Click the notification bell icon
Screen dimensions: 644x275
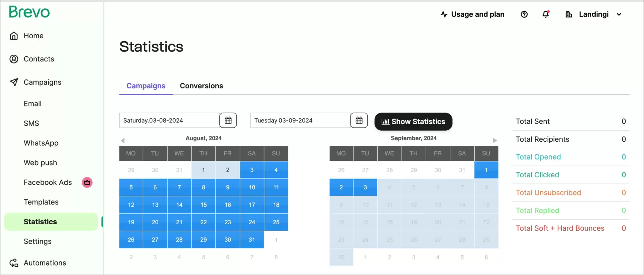546,14
